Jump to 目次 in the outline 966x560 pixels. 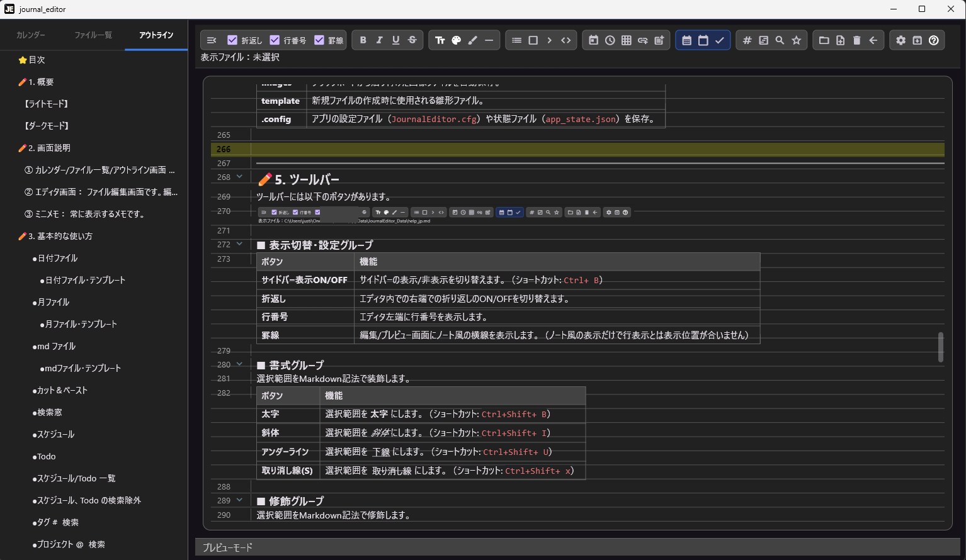32,60
